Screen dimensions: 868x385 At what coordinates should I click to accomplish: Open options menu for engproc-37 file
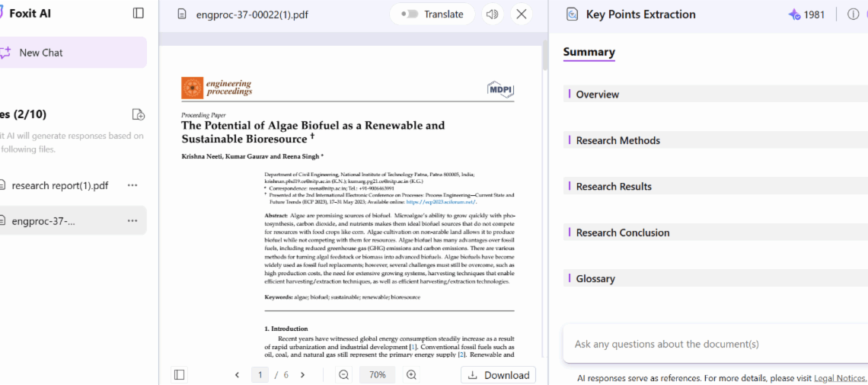coord(132,220)
